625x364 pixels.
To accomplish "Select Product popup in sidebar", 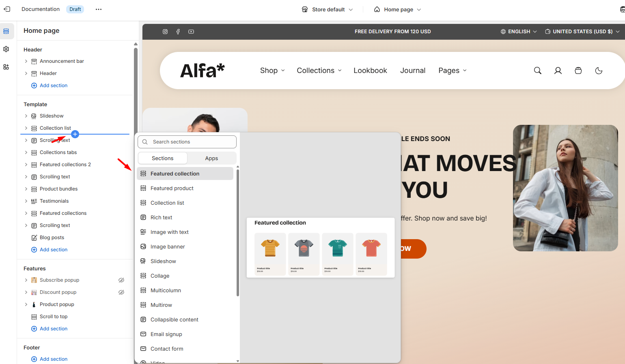I will [x=57, y=304].
